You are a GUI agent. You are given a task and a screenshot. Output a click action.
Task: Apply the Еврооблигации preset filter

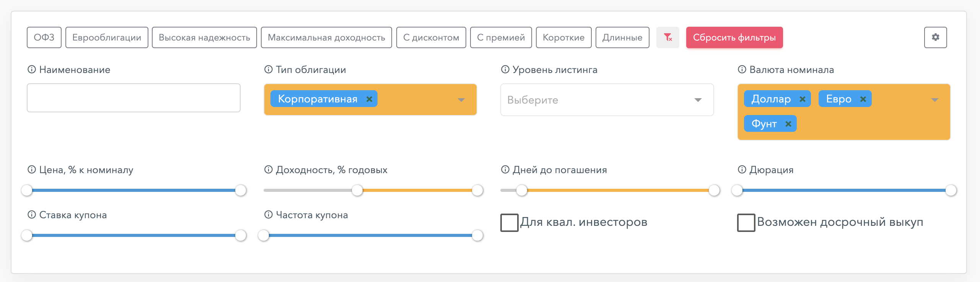(x=107, y=37)
